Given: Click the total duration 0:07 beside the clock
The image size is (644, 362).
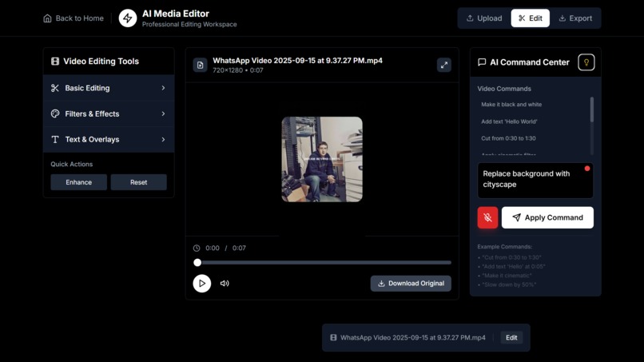Looking at the screenshot, I should pos(239,249).
